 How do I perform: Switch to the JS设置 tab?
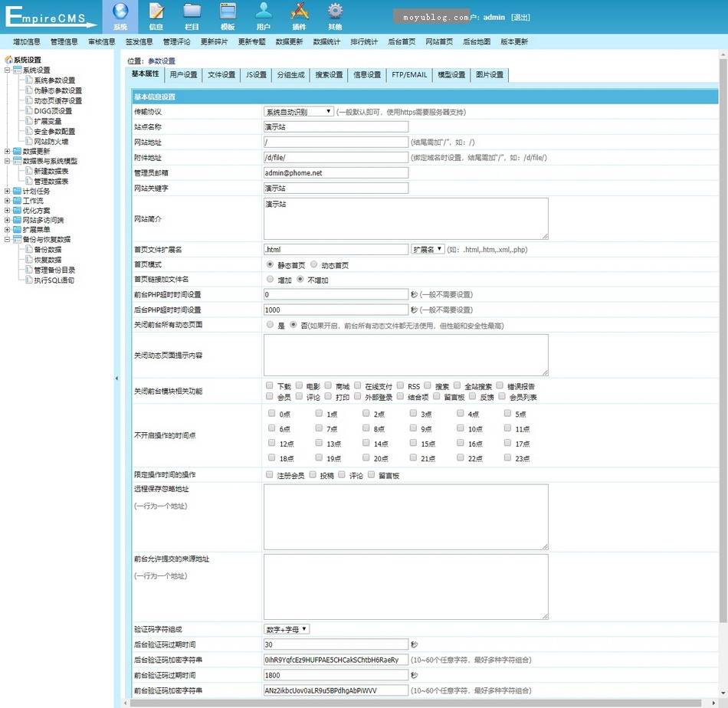tap(256, 75)
